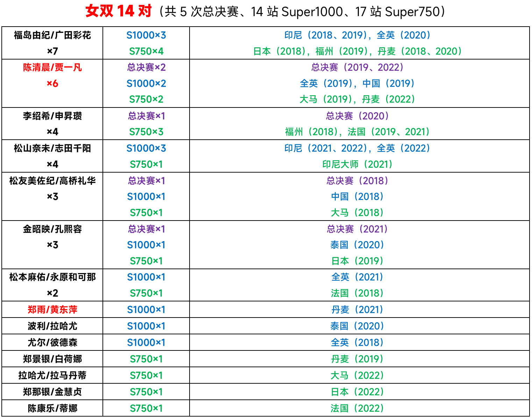Click '印尼大师（2021）' text

pyautogui.click(x=357, y=164)
